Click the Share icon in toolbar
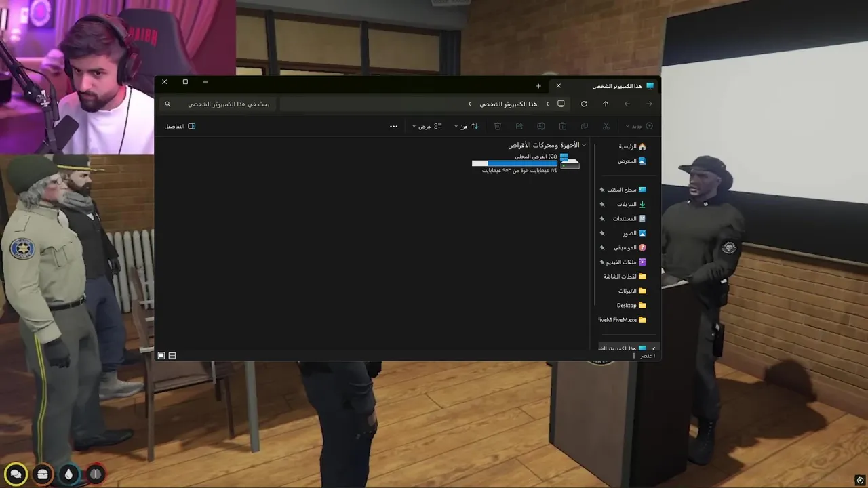This screenshot has width=868, height=488. click(x=519, y=126)
